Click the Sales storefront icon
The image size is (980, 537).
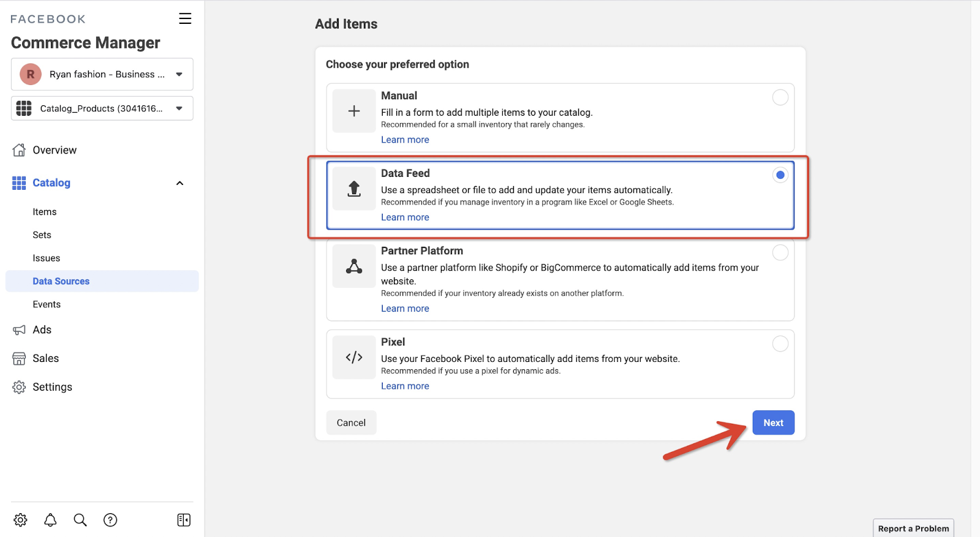[19, 359]
